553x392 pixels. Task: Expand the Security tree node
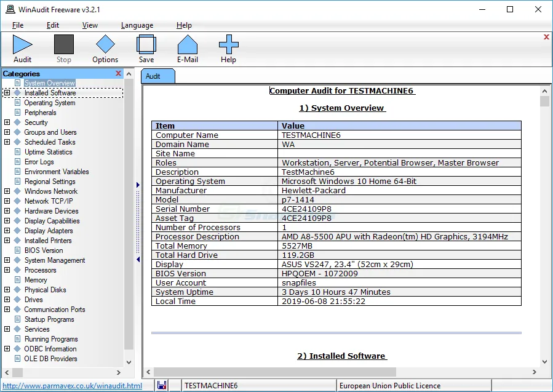click(7, 122)
